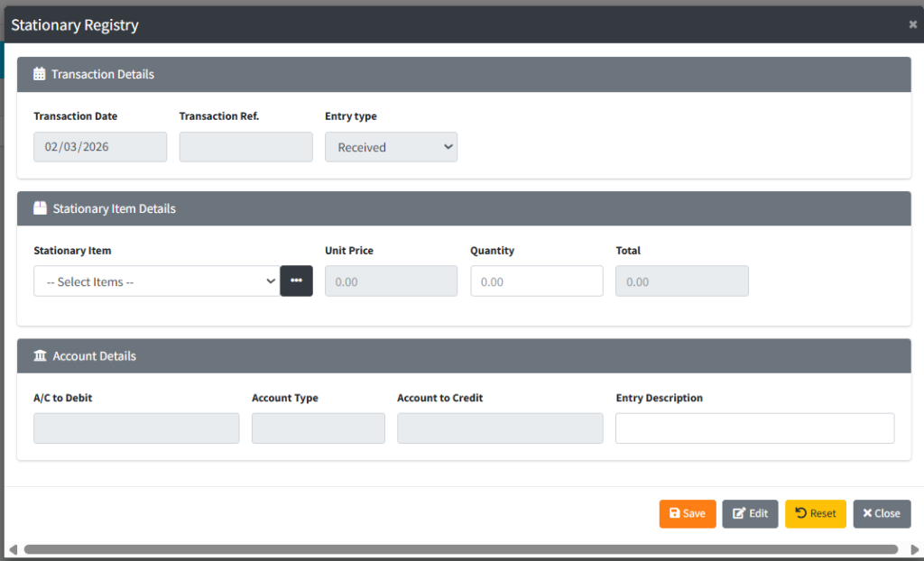Click the Stationary Item Details section icon
The width and height of the screenshot is (924, 561).
(x=40, y=208)
